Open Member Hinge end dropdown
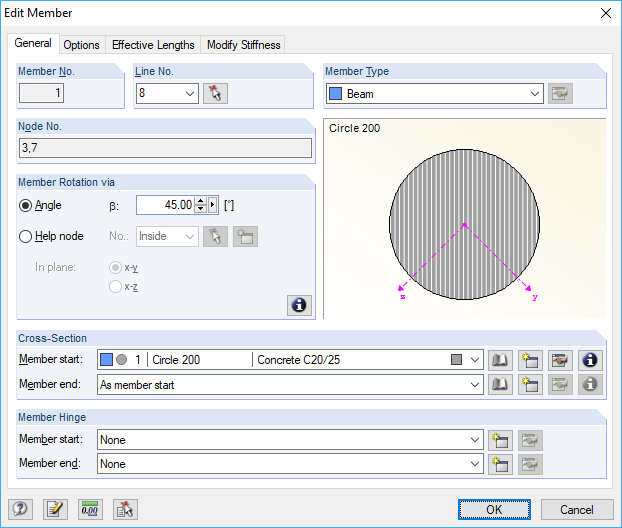 click(x=474, y=464)
